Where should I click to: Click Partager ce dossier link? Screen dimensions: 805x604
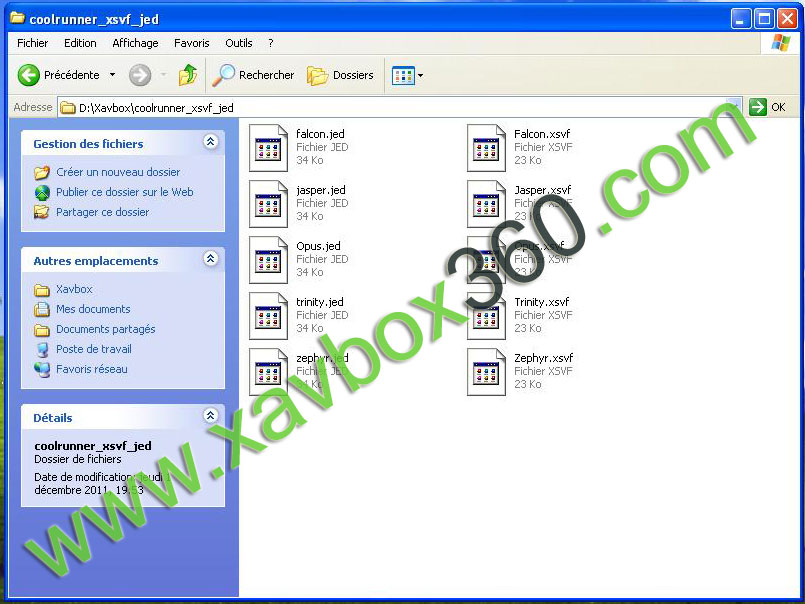(x=103, y=212)
